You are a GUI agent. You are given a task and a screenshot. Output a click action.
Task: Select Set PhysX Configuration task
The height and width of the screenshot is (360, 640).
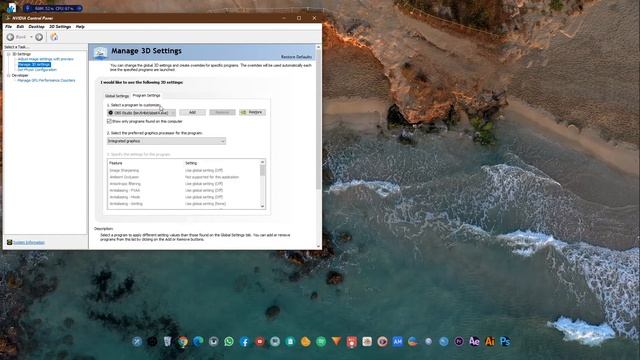[x=37, y=70]
